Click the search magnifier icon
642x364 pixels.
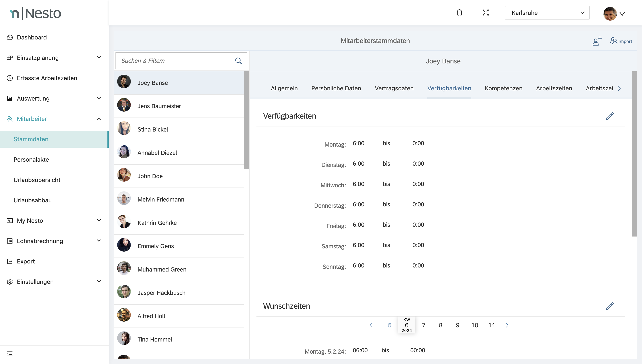(x=238, y=61)
